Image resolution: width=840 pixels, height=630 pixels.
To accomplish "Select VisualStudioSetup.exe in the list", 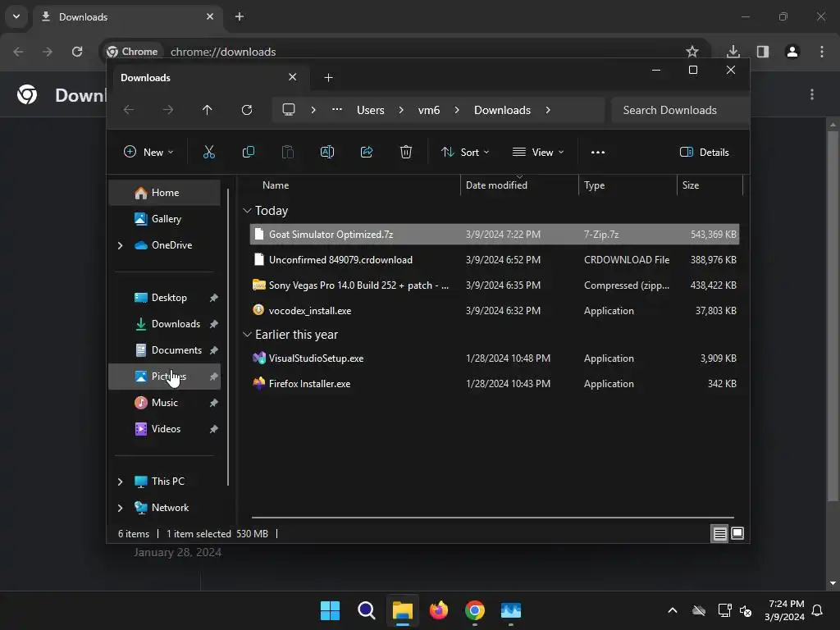I will click(x=495, y=358).
